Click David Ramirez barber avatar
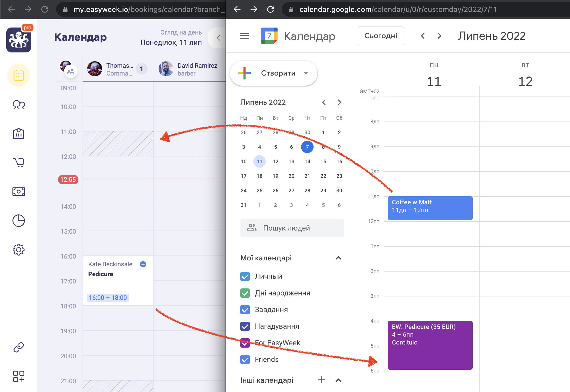This screenshot has width=570, height=392. 166,69
